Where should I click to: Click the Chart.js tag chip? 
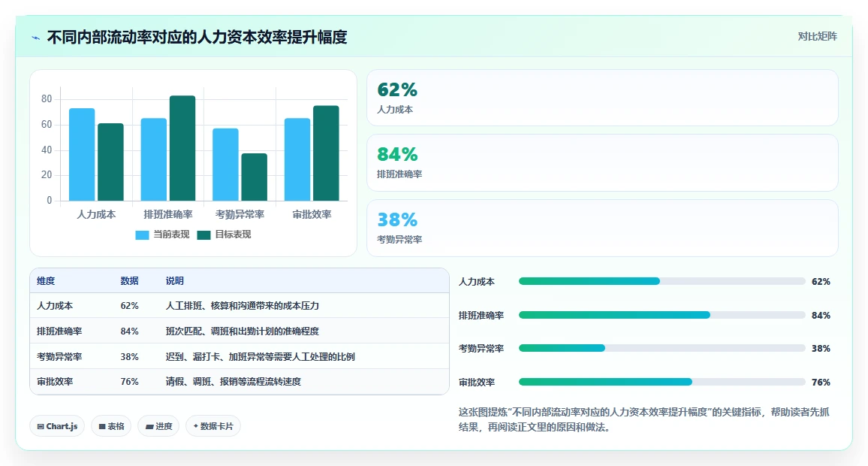pyautogui.click(x=57, y=426)
